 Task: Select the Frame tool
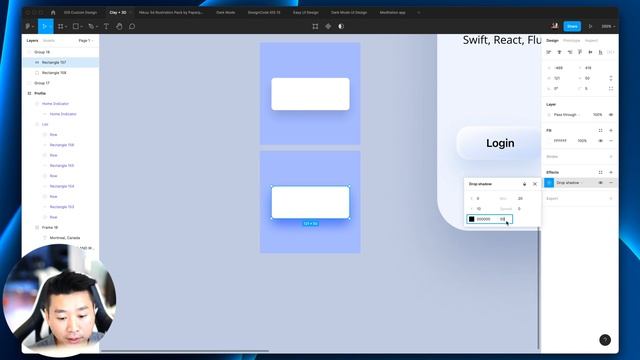point(60,26)
